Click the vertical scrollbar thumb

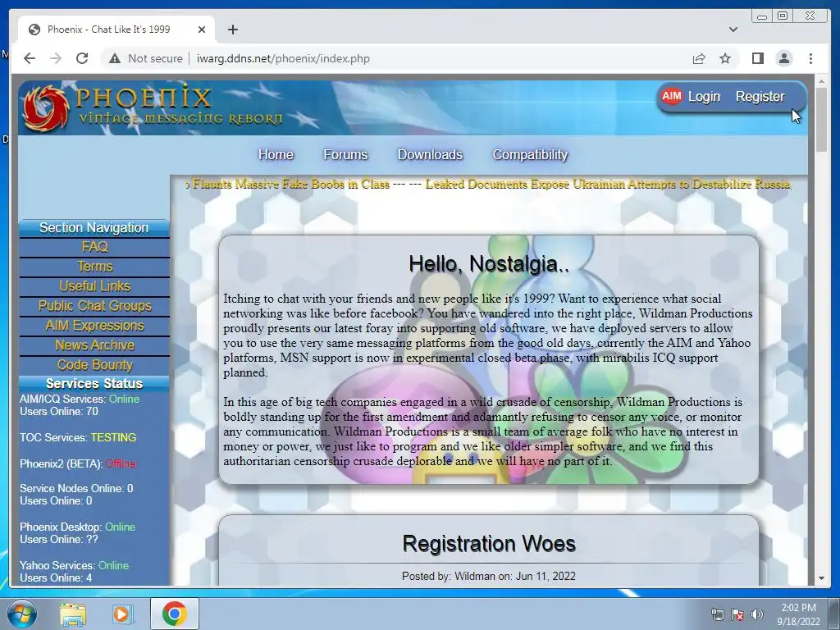(x=821, y=119)
